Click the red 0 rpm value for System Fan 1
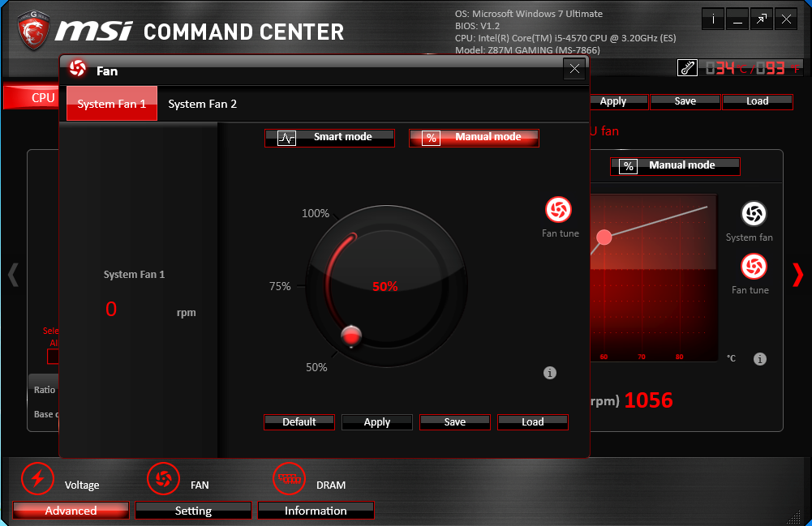The height and width of the screenshot is (526, 812). pyautogui.click(x=111, y=310)
